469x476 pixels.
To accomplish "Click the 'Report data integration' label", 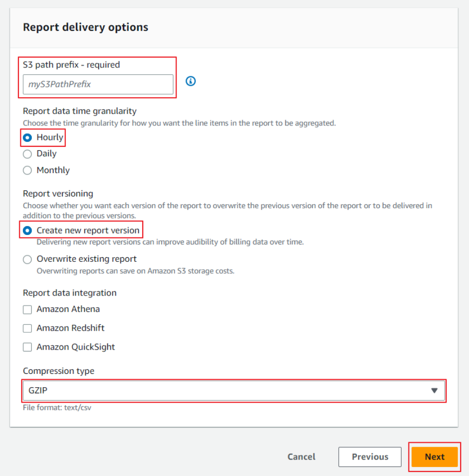I will [x=69, y=293].
